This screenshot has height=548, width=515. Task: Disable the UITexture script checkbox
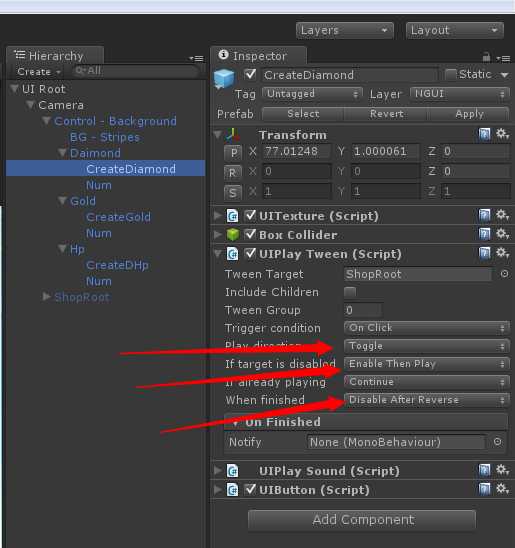[x=250, y=215]
